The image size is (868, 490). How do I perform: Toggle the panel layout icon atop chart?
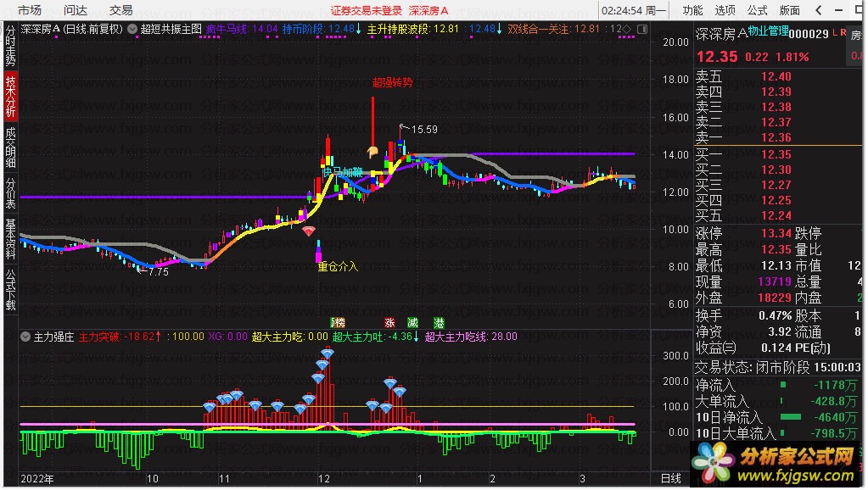[x=642, y=29]
